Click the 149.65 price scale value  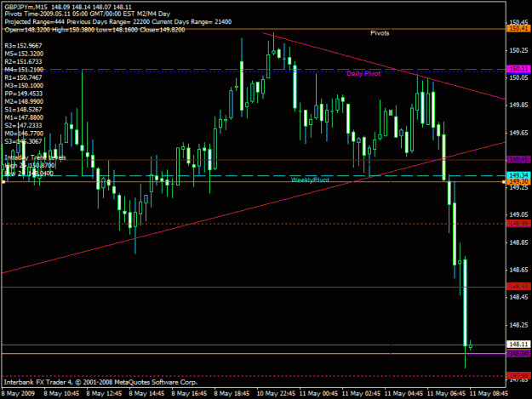tap(518, 133)
